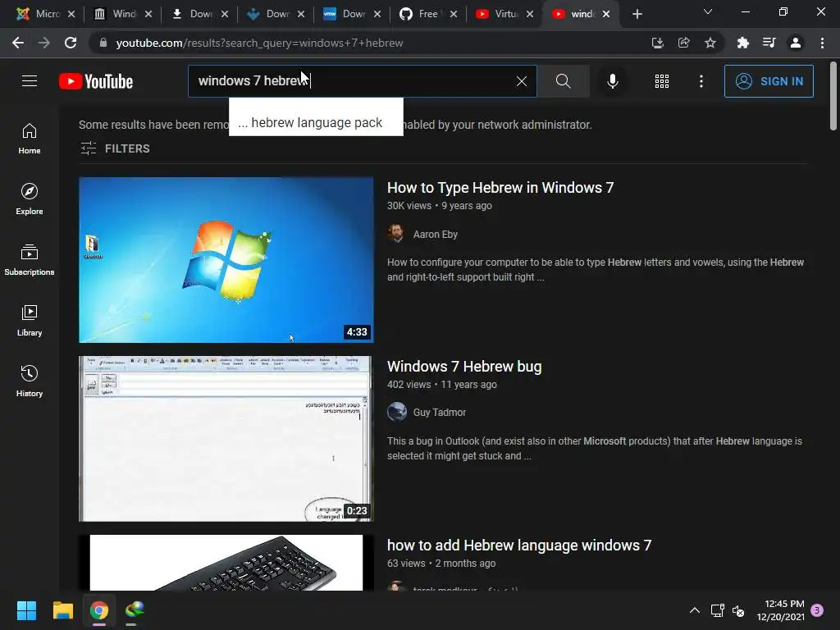Click the SIGN IN button
Viewport: 840px width, 630px height.
(x=769, y=81)
